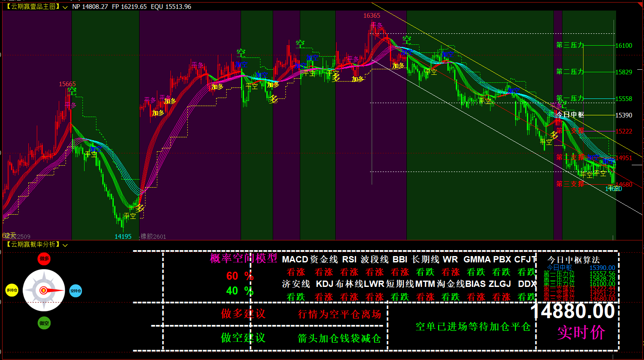The width and height of the screenshot is (644, 360).
Task: Click the 第二压力 level label on chart
Action: pyautogui.click(x=570, y=72)
